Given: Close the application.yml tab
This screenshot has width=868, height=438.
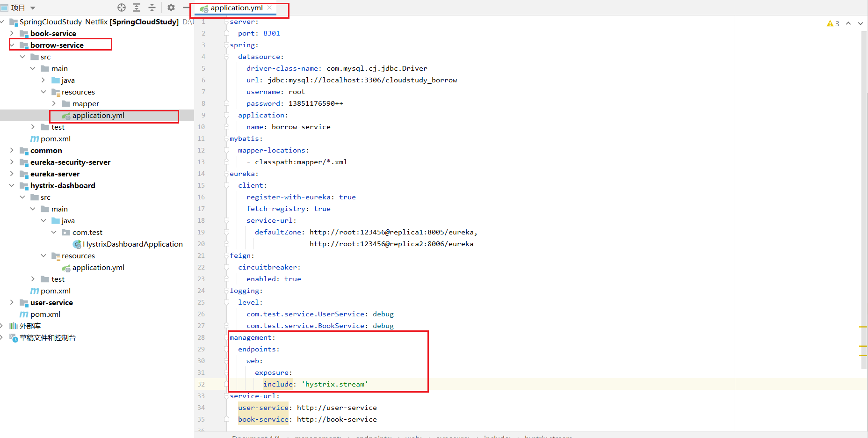Looking at the screenshot, I should click(269, 7).
